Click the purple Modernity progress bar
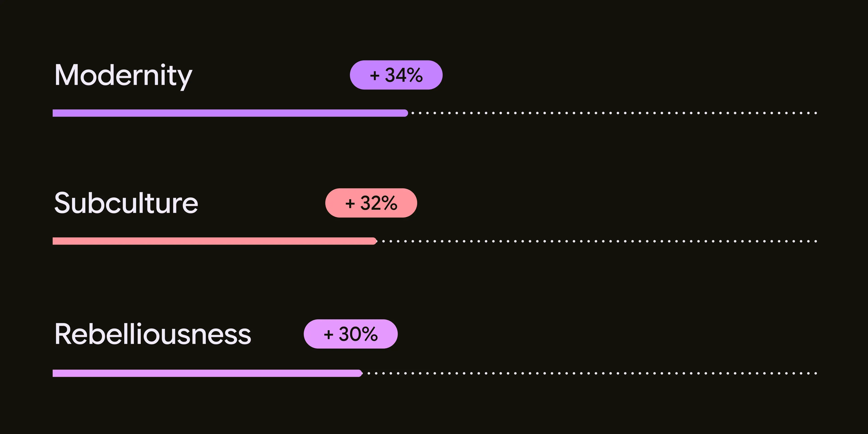Image resolution: width=868 pixels, height=434 pixels. (230, 113)
